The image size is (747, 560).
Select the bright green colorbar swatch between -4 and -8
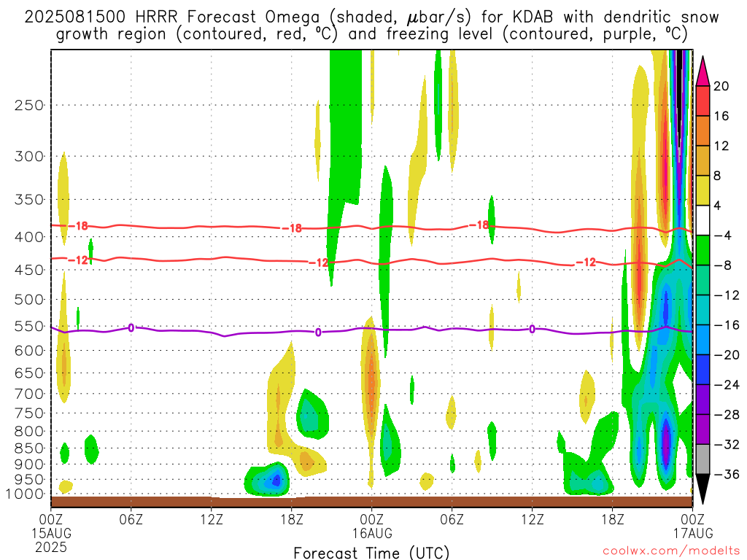[703, 251]
